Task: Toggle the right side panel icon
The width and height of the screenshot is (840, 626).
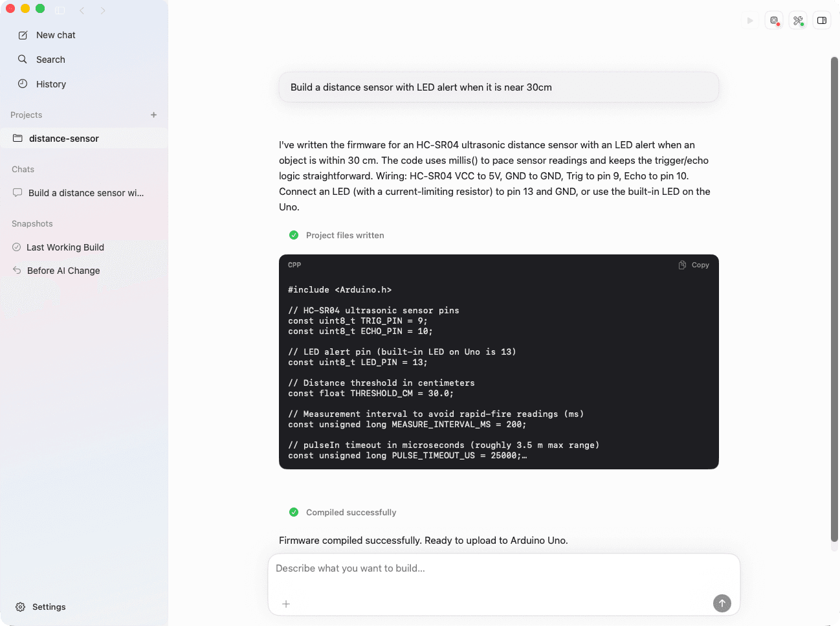Action: 822,21
